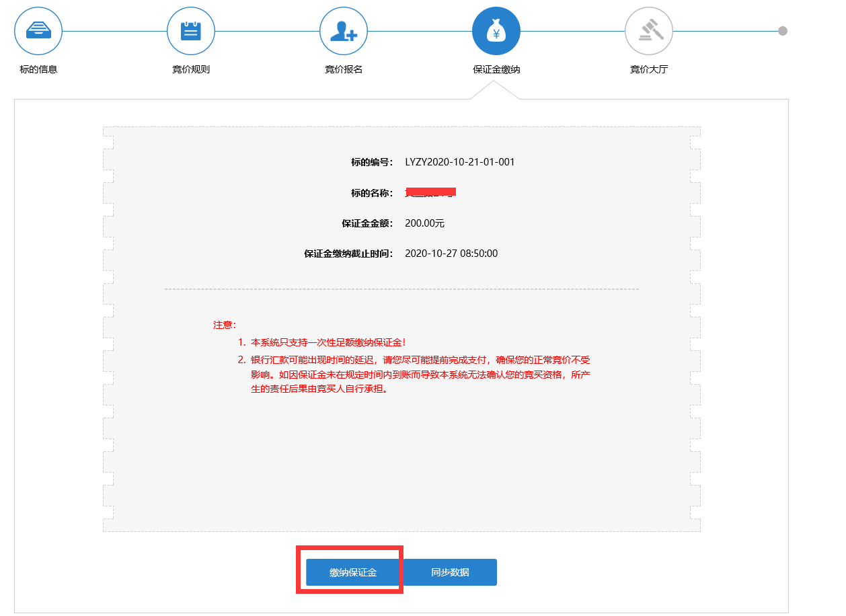Open the 竞价规则 step icon
Image resolution: width=846 pixels, height=616 pixels.
coord(191,31)
